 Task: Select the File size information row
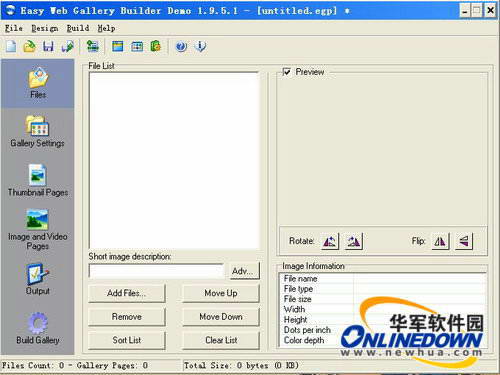tap(382, 299)
